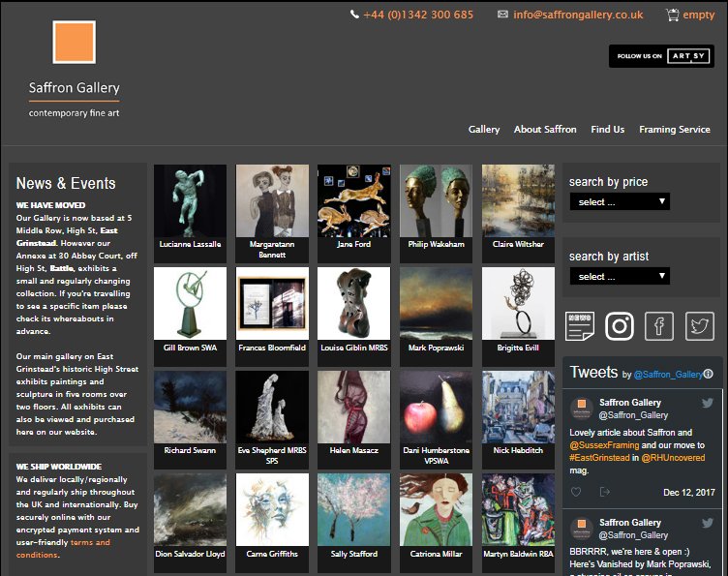The image size is (728, 576).
Task: Open Richard Swann snow painting thumbnail
Action: tap(191, 407)
